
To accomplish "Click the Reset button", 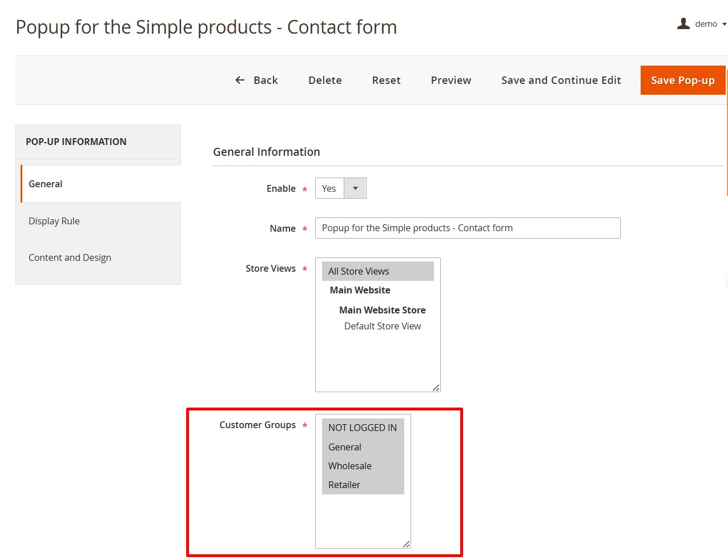I will pos(386,80).
